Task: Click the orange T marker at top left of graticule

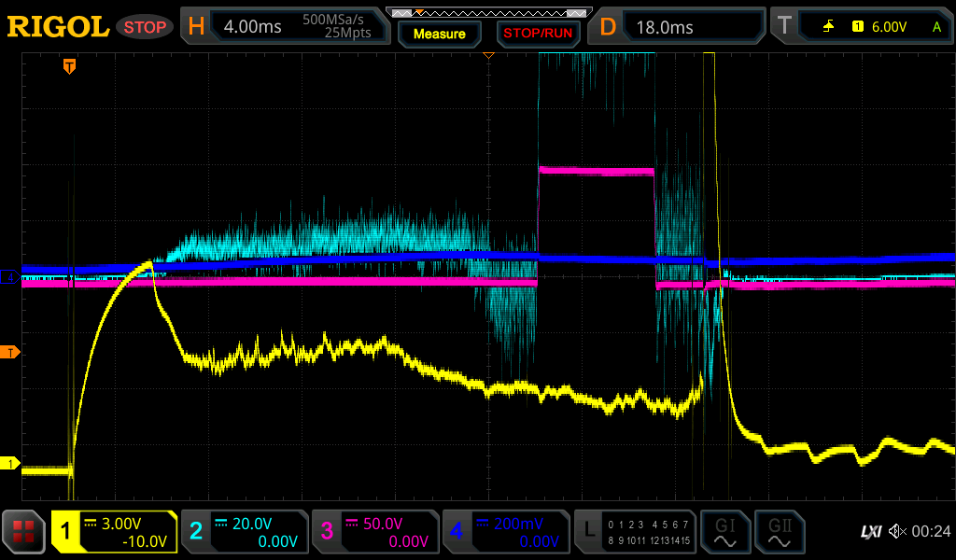Action: 69,66
